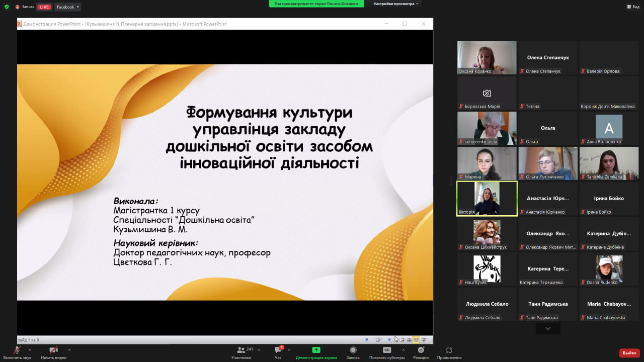The height and width of the screenshot is (362, 644).
Task: Click the next slide arrow in PowerPoint
Action: click(x=389, y=339)
